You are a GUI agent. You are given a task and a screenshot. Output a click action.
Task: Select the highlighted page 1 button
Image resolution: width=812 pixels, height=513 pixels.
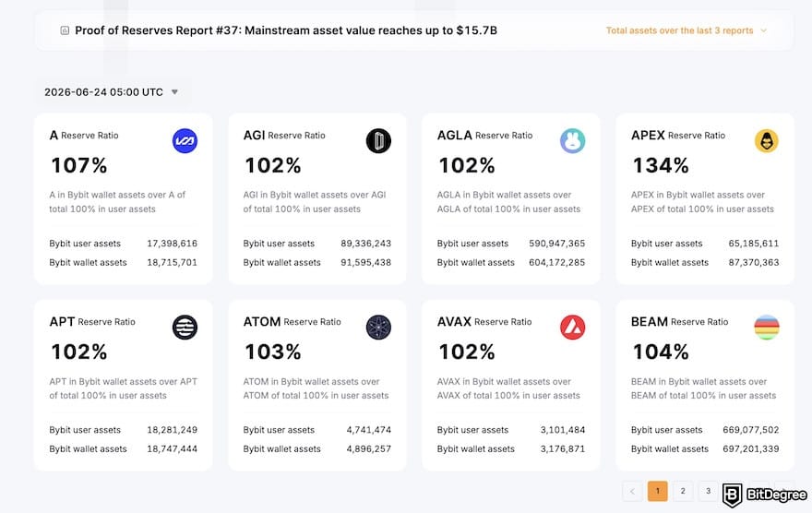pyautogui.click(x=658, y=491)
